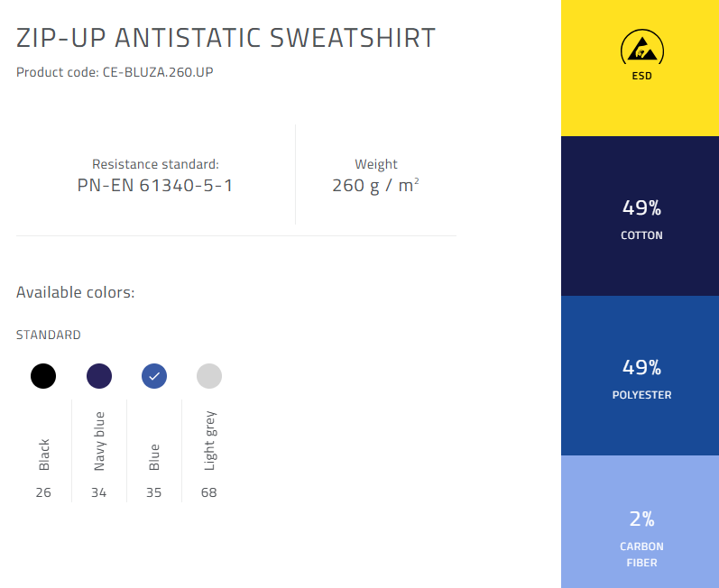Click the PN-EN 61340-5-1 resistance standard
The height and width of the screenshot is (588, 719).
point(155,186)
